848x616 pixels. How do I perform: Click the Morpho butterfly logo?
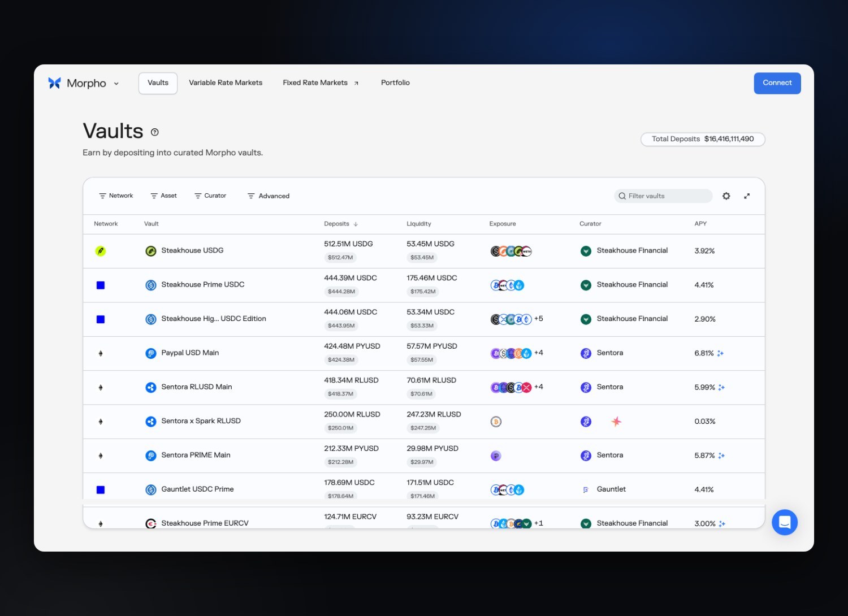click(x=54, y=83)
